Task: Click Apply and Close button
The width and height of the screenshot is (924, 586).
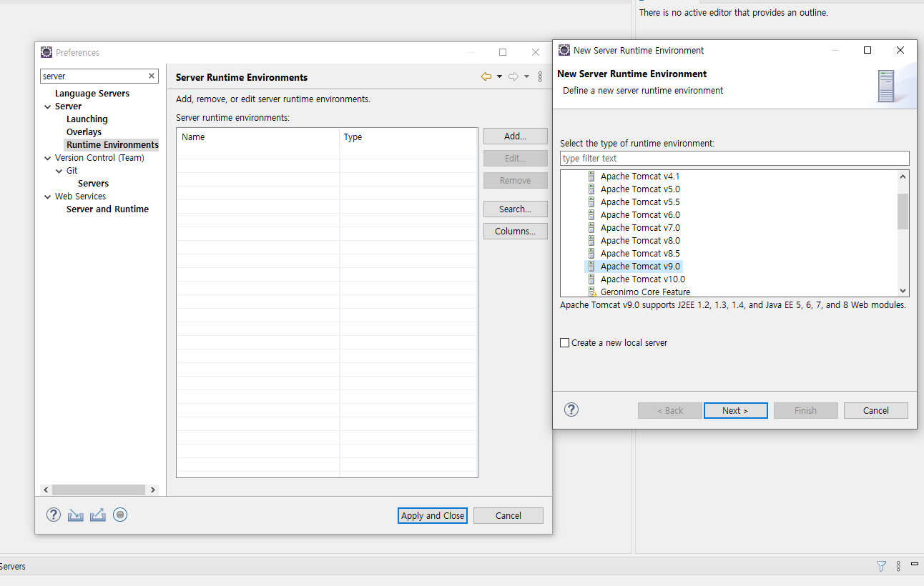Action: 433,515
